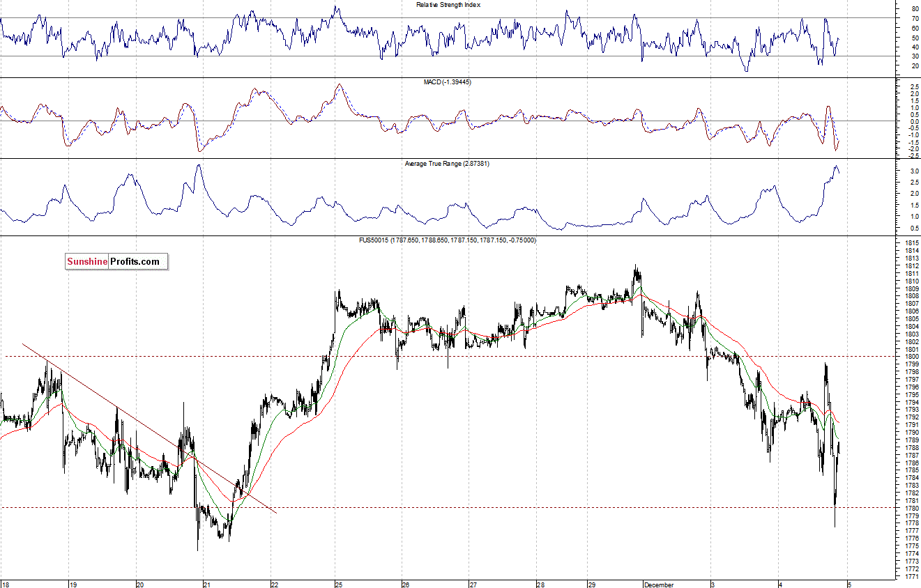Viewport: 921px width, 588px height.
Task: Click the 1771 price axis label
Action: tap(911, 576)
